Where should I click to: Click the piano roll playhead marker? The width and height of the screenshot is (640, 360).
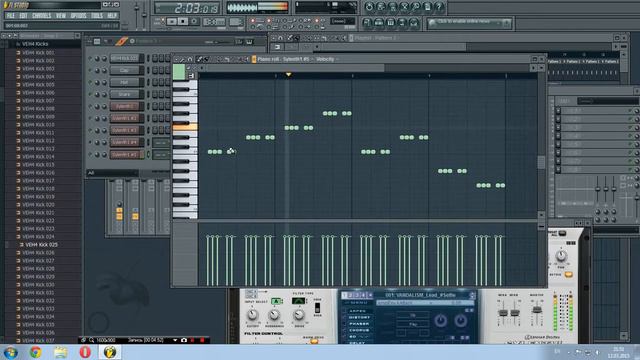click(x=289, y=75)
